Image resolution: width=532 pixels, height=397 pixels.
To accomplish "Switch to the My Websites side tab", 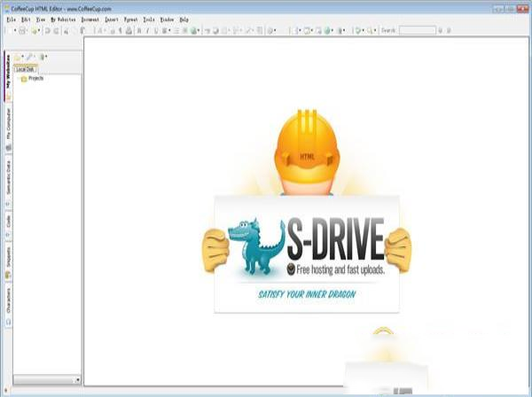I will coord(8,75).
